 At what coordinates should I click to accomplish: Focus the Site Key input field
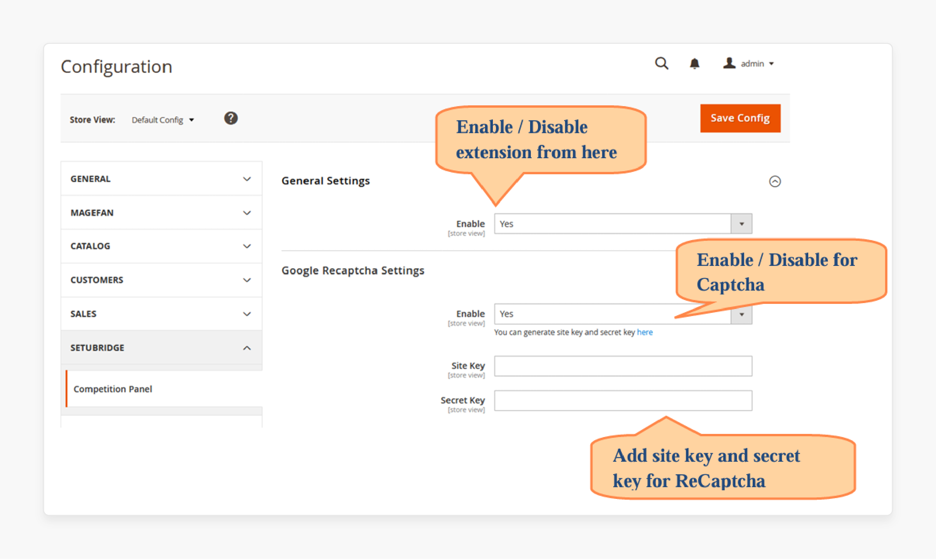pos(623,366)
